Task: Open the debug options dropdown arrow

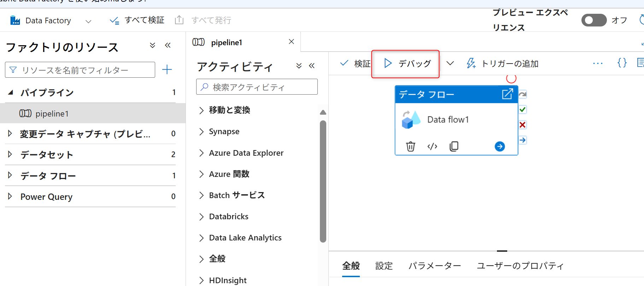Action: point(450,64)
